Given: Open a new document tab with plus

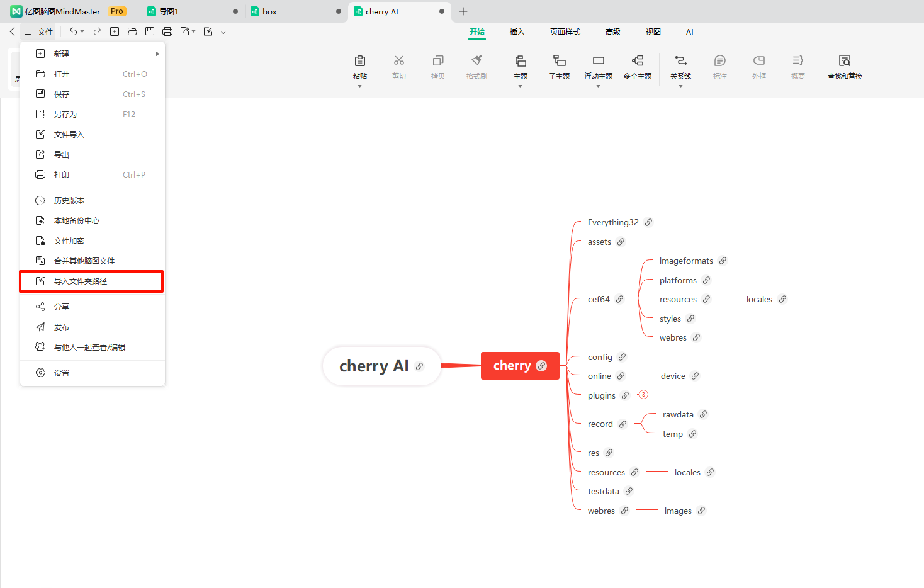Looking at the screenshot, I should click(x=463, y=11).
